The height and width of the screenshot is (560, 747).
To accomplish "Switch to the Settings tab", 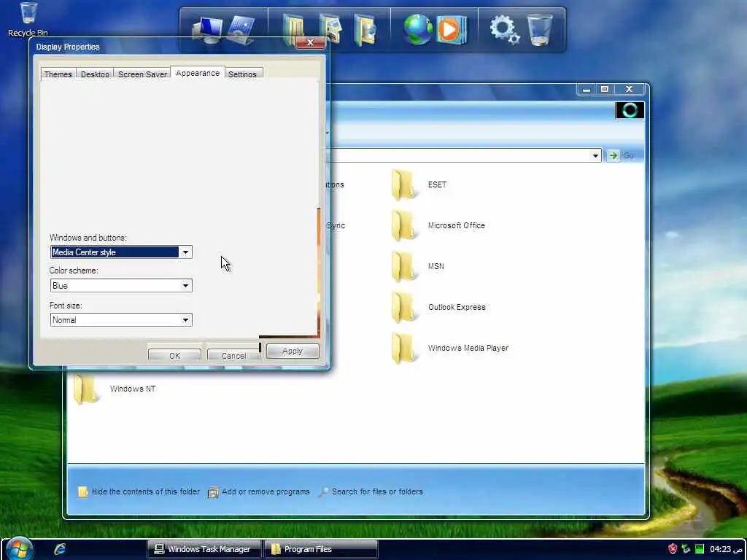I will coord(242,74).
